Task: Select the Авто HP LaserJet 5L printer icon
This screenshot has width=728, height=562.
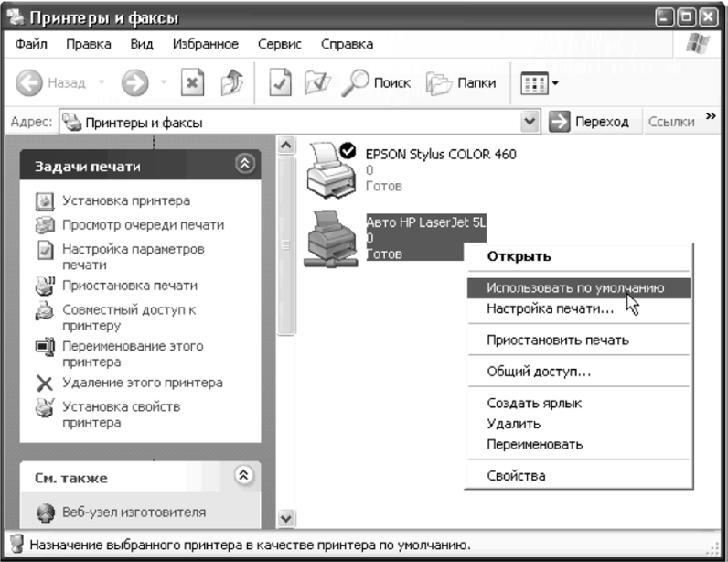Action: [x=330, y=239]
